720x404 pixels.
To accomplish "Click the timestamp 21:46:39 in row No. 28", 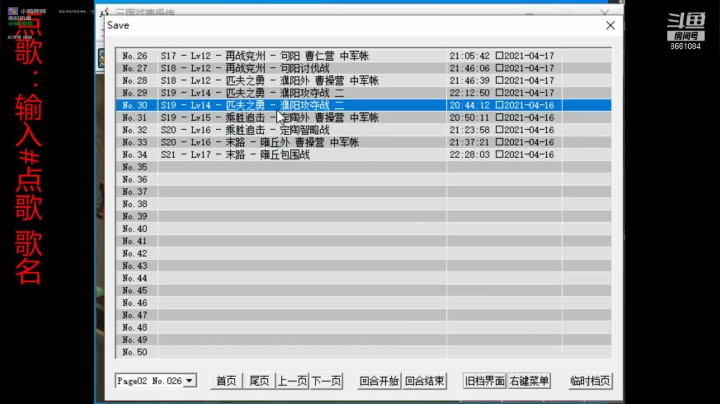I will click(x=469, y=80).
